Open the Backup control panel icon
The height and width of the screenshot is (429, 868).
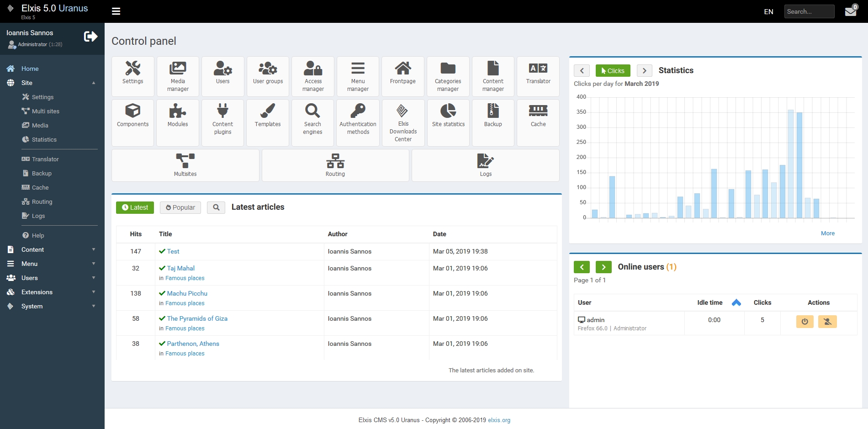point(493,123)
